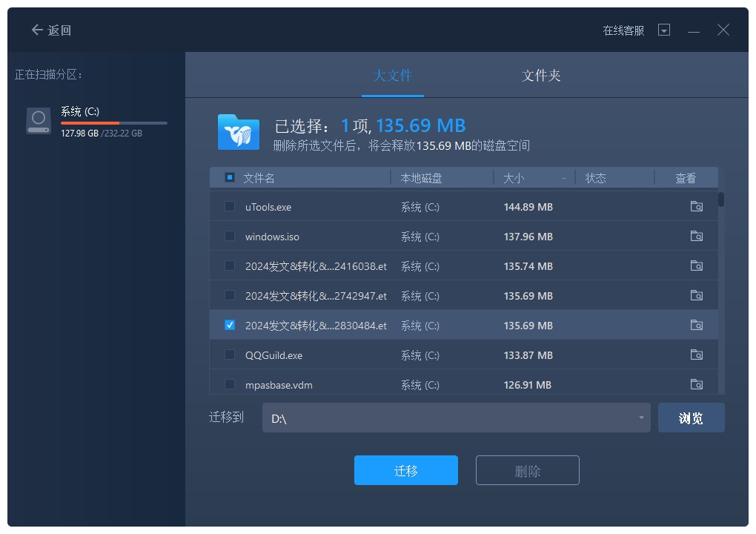The width and height of the screenshot is (756, 534).
Task: Expand the migrate-to D:\ path dropdown
Action: pos(641,418)
